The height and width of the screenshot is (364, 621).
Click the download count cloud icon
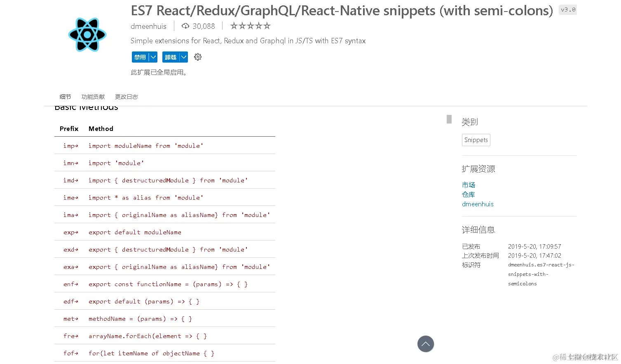tap(185, 26)
